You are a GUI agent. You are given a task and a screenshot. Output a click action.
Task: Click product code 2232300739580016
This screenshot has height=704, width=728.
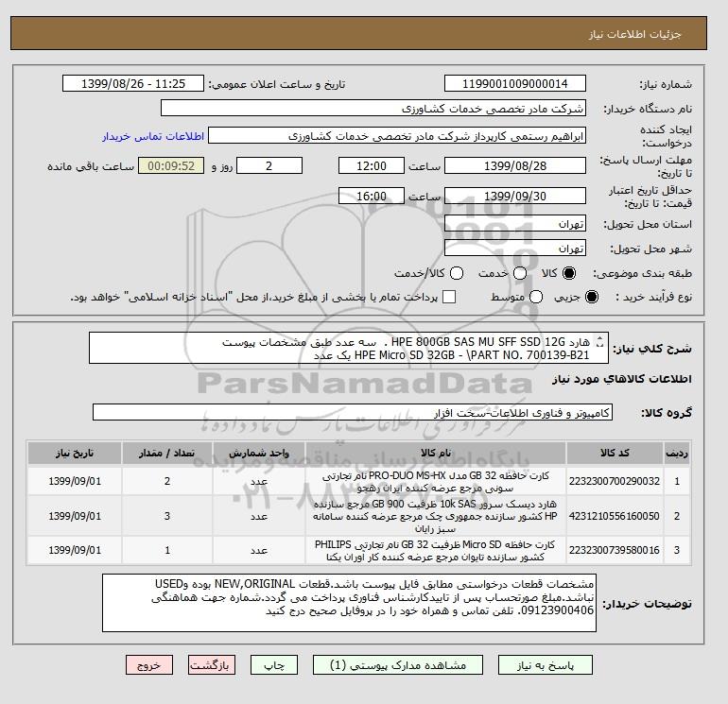pos(615,550)
